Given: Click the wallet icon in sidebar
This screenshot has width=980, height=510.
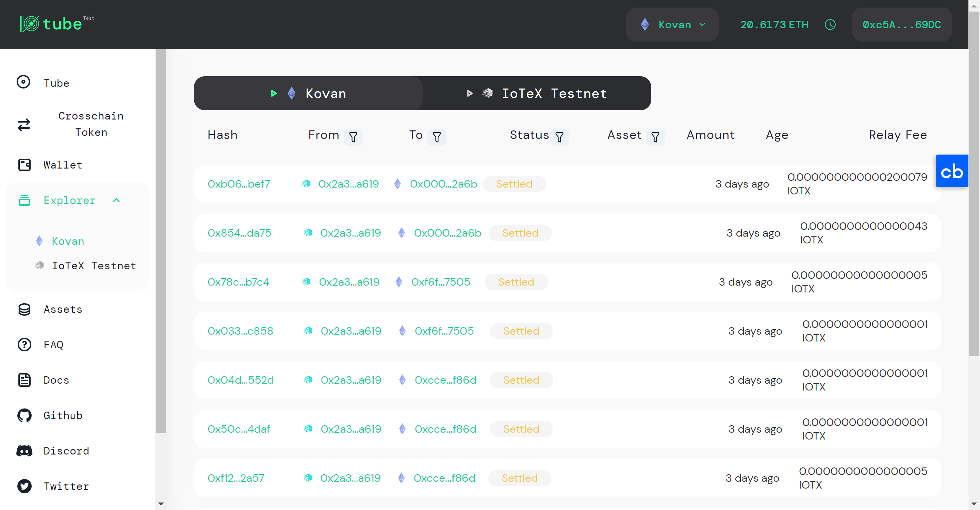Looking at the screenshot, I should (x=24, y=165).
